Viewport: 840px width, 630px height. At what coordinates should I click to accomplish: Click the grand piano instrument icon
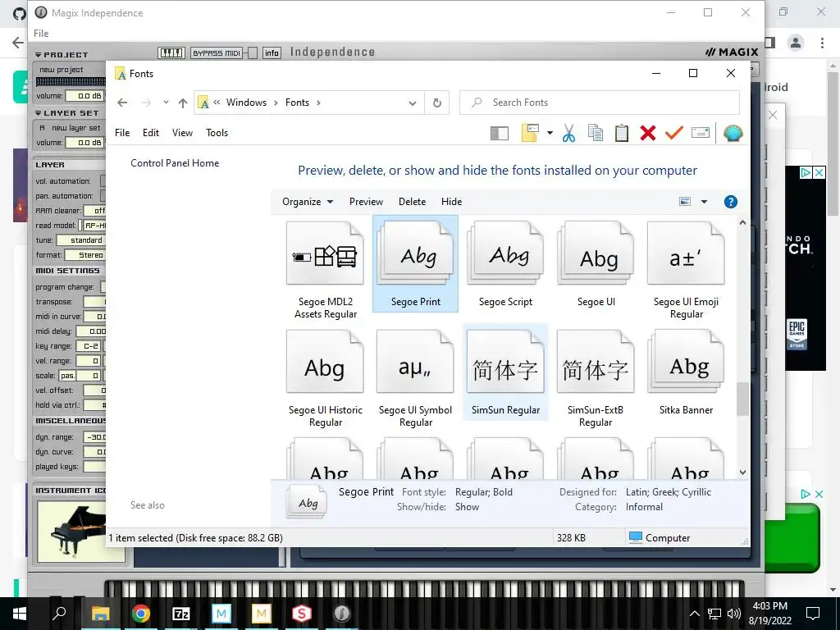point(81,532)
